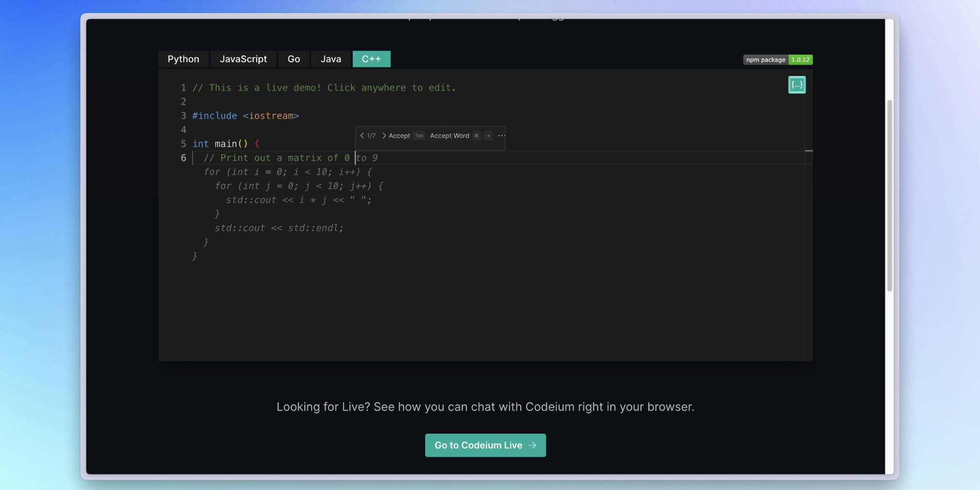Switch to the JavaScript tab
980x490 pixels.
point(243,59)
